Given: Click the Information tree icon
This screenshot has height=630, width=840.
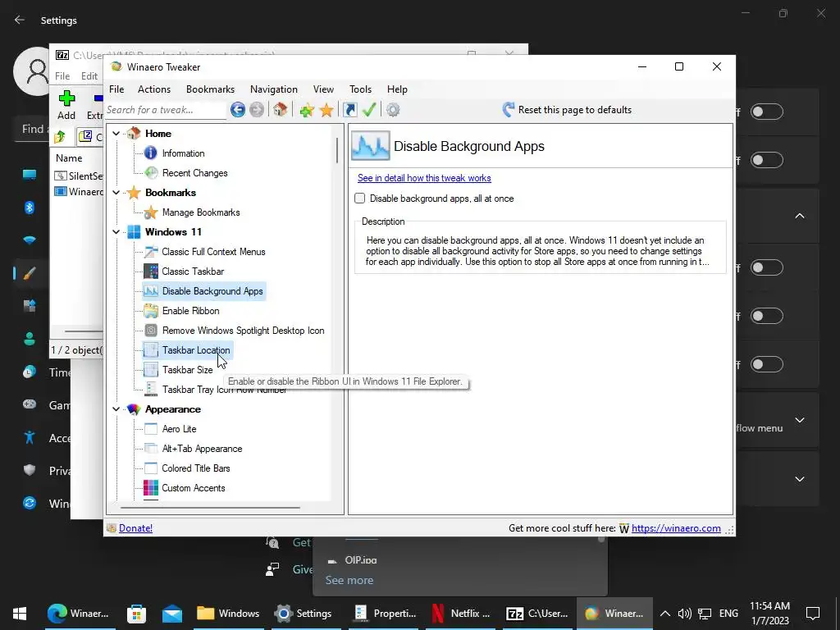Looking at the screenshot, I should pyautogui.click(x=151, y=153).
